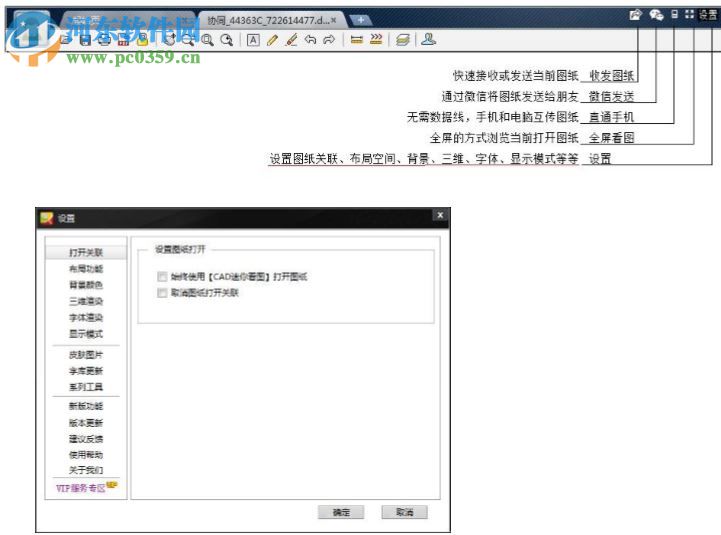Image resolution: width=721 pixels, height=535 pixels.
Task: Open 系列工具 settings page
Action: (x=86, y=387)
